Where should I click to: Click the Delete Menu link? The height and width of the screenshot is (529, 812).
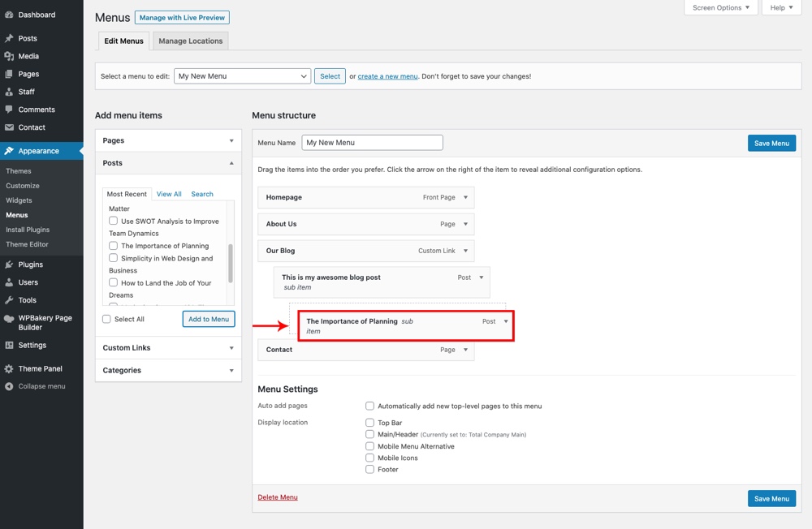278,497
